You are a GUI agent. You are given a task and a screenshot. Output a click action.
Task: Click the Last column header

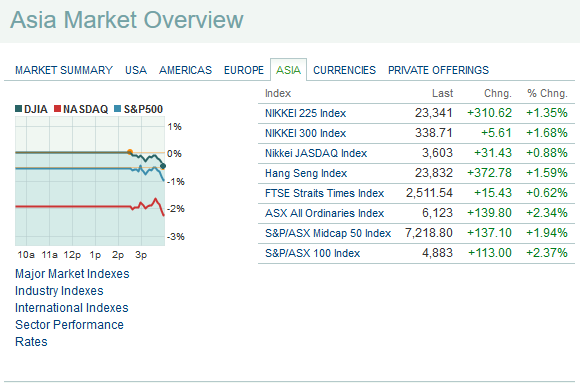coord(442,93)
